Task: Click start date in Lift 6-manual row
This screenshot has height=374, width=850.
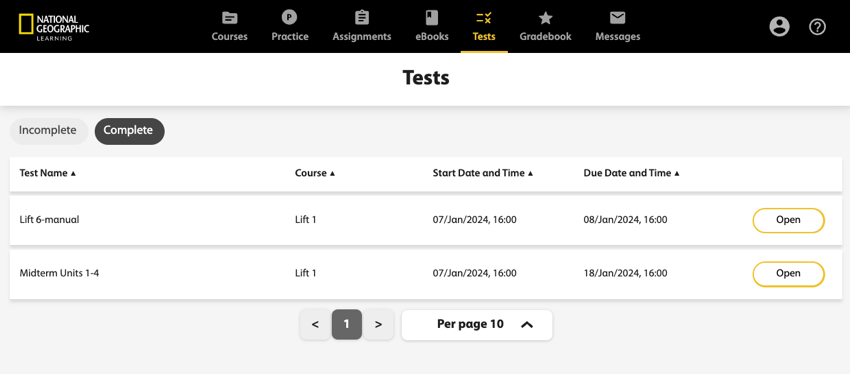Action: pos(474,220)
